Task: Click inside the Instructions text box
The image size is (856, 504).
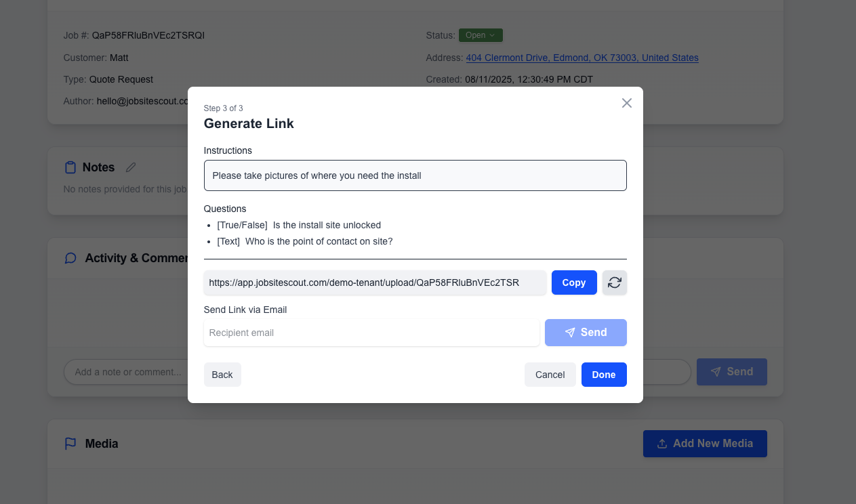Action: [x=415, y=175]
